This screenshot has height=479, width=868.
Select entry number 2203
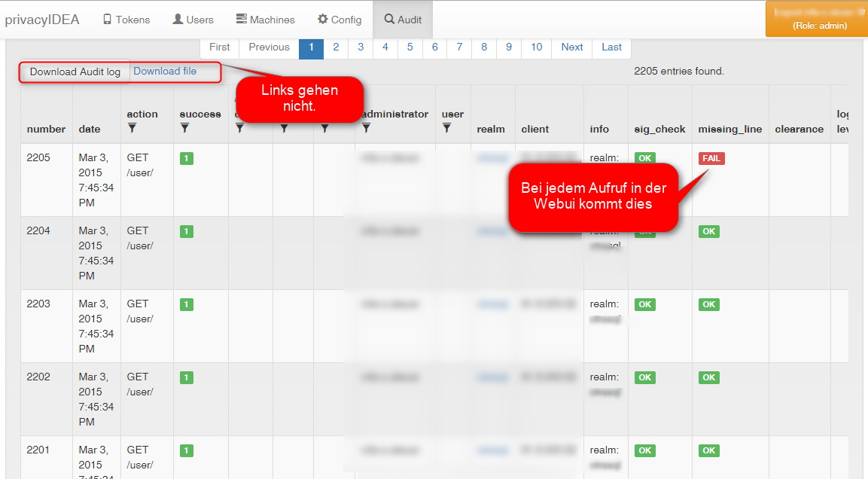[38, 304]
